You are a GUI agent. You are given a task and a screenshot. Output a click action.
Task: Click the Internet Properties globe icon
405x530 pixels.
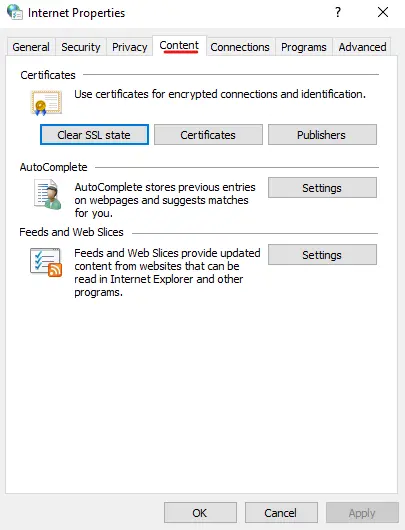pyautogui.click(x=15, y=12)
